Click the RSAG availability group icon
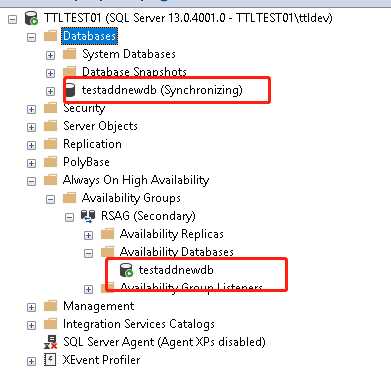 coord(88,216)
